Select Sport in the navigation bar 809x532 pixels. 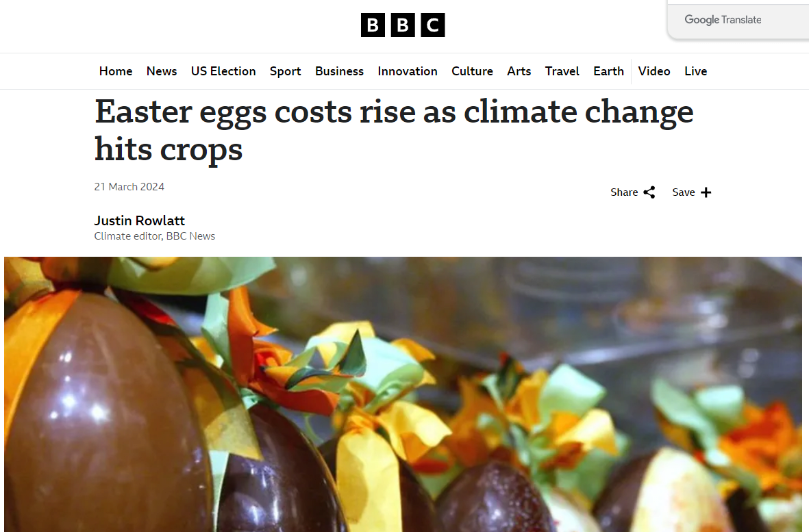(286, 71)
